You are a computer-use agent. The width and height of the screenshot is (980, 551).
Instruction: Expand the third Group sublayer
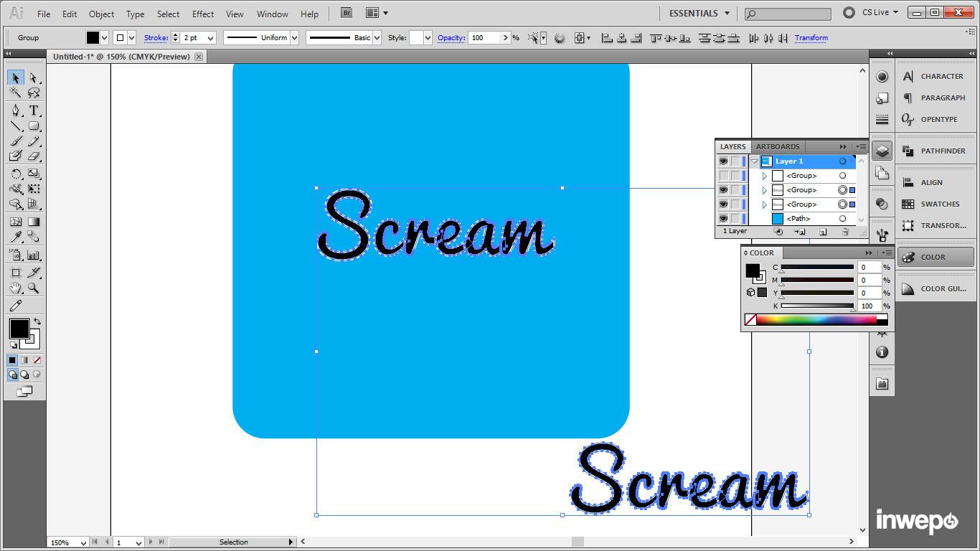765,204
